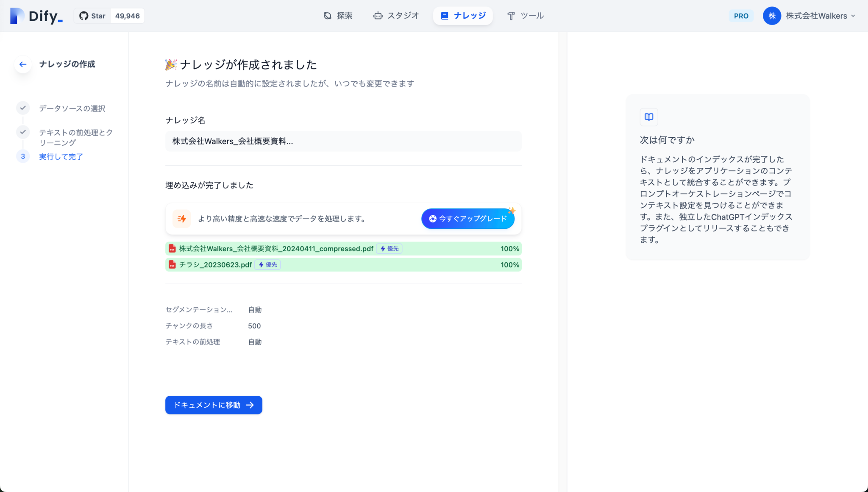Click step 3 実行して完了 in sidebar

(x=61, y=156)
